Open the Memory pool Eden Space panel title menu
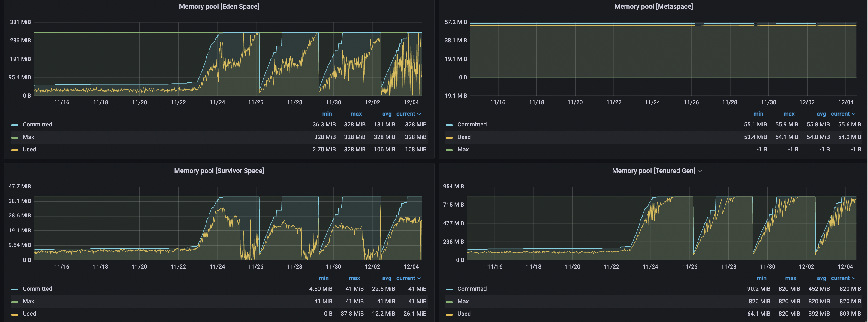868x322 pixels. point(219,6)
